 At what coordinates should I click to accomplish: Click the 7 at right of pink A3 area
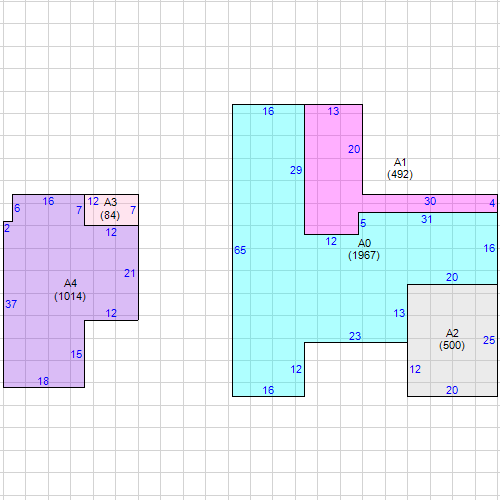(133, 210)
